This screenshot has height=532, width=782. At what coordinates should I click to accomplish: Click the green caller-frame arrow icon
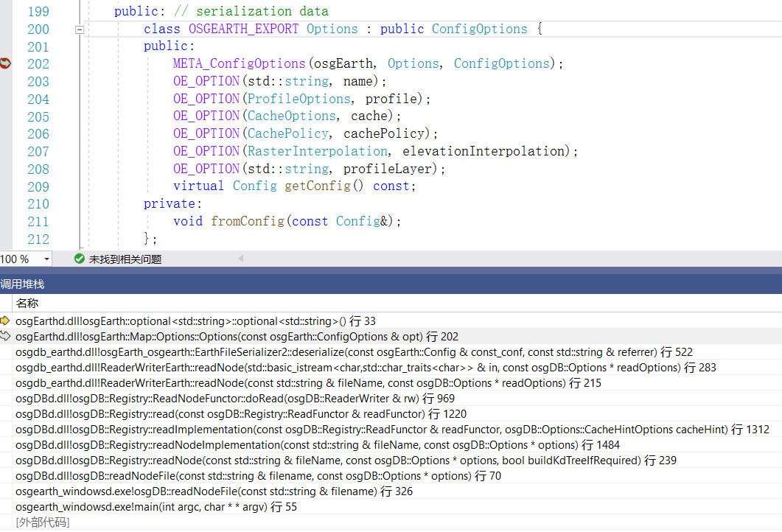tap(5, 336)
